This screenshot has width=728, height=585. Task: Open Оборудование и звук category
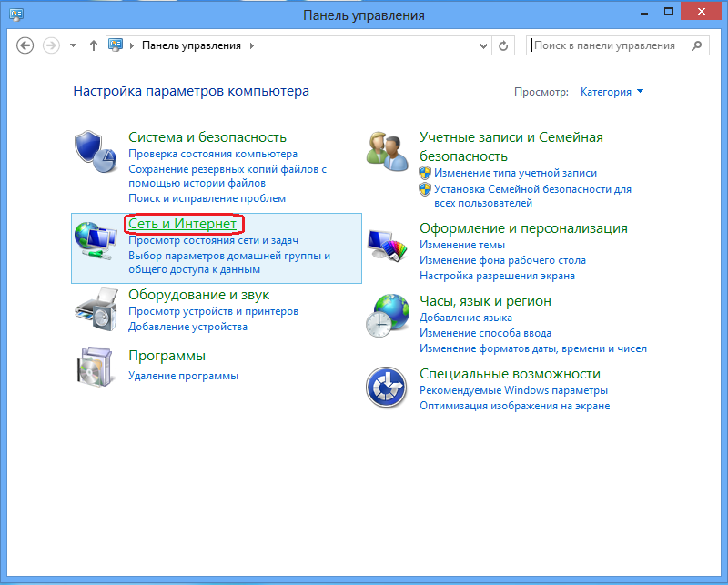(198, 295)
